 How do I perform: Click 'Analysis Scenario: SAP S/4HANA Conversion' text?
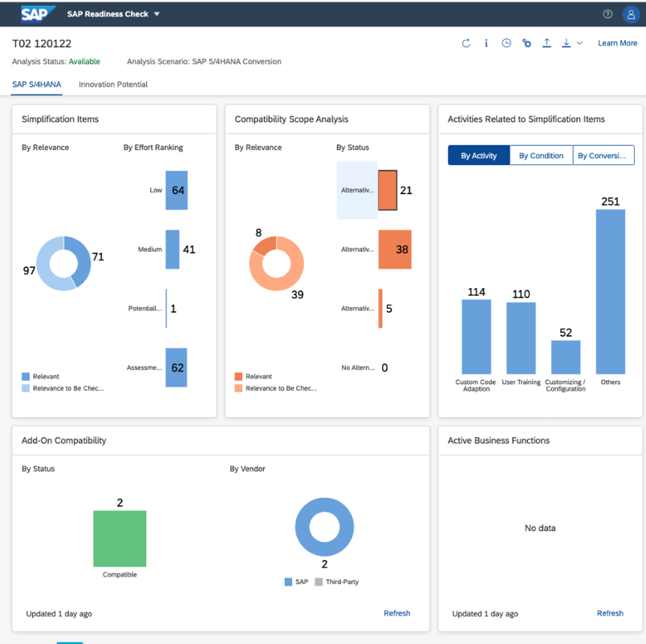pyautogui.click(x=204, y=62)
